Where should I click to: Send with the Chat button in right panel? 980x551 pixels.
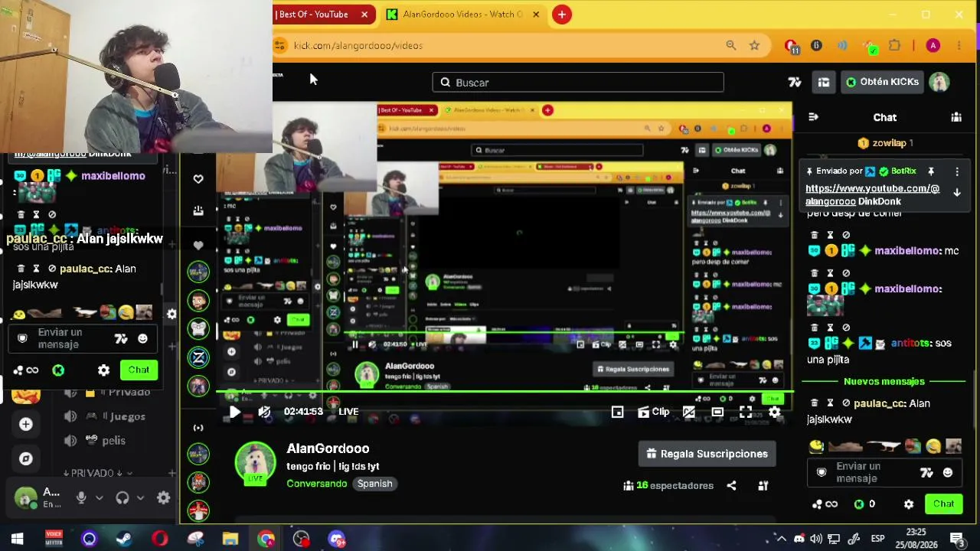point(943,504)
